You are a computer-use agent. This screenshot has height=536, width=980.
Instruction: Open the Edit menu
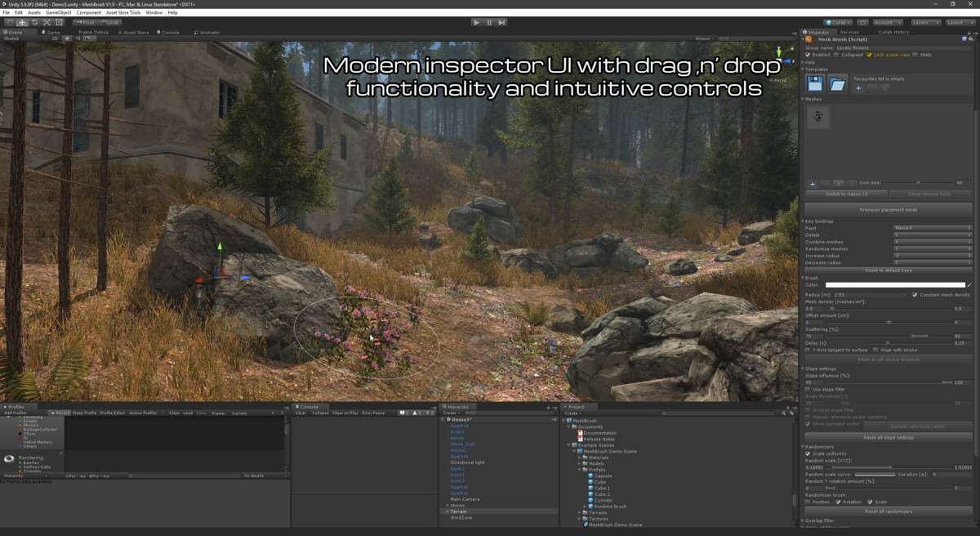pos(19,13)
